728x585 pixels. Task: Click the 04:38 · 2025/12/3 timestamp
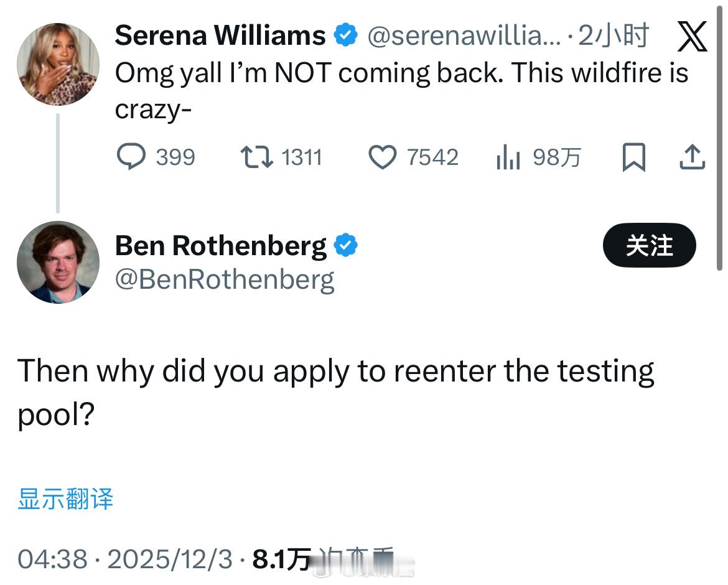128,559
